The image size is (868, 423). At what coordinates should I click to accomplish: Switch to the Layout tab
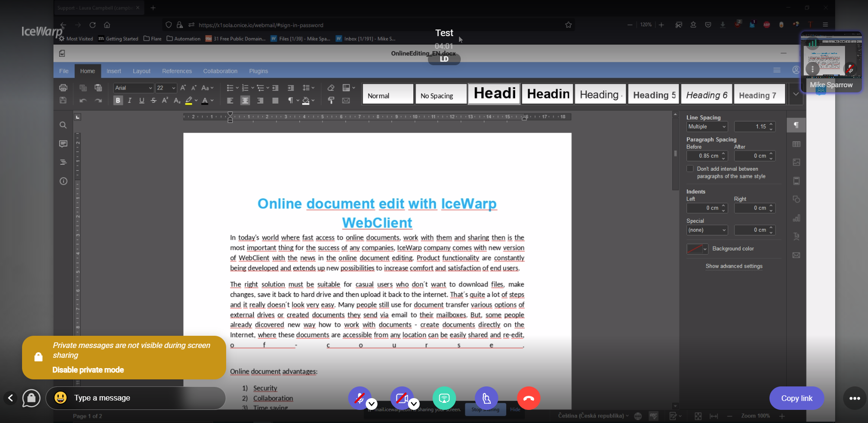(142, 71)
